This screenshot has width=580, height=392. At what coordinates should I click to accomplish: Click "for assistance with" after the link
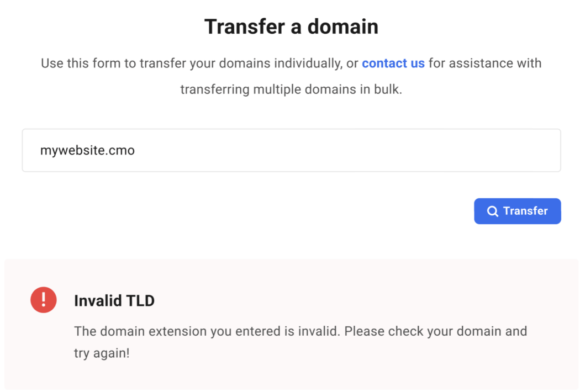click(485, 63)
